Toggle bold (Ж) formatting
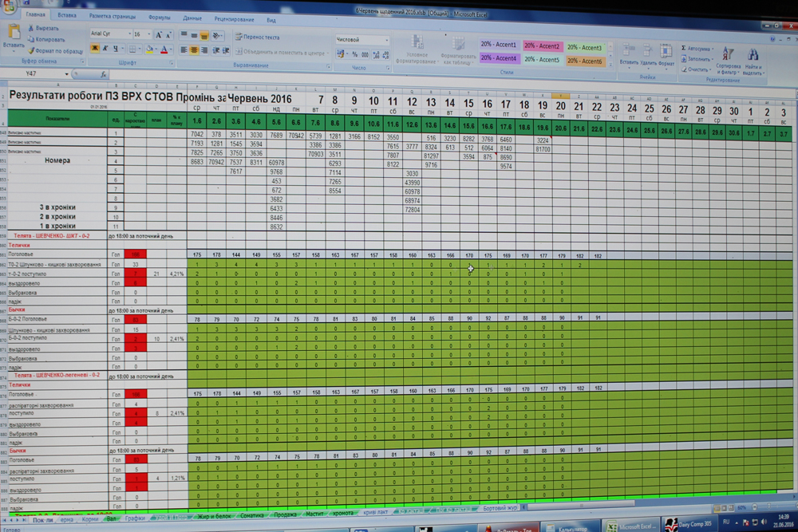This screenshot has width=798, height=532. (94, 49)
